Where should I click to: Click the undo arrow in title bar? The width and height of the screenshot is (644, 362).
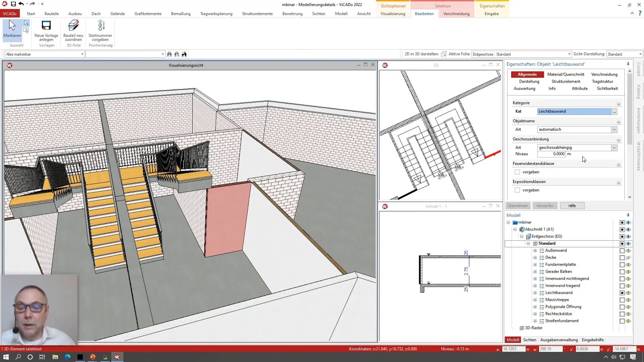point(21,4)
